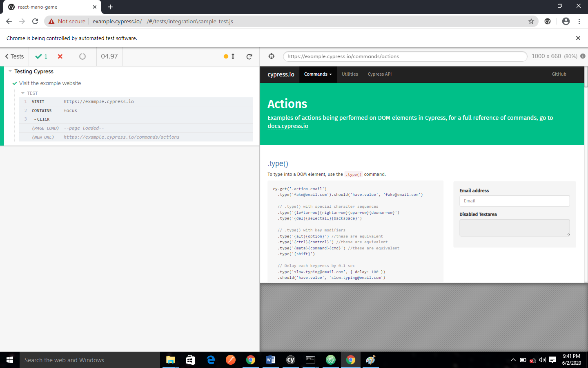
Task: Click the Cypress runner URL field
Action: pos(405,56)
